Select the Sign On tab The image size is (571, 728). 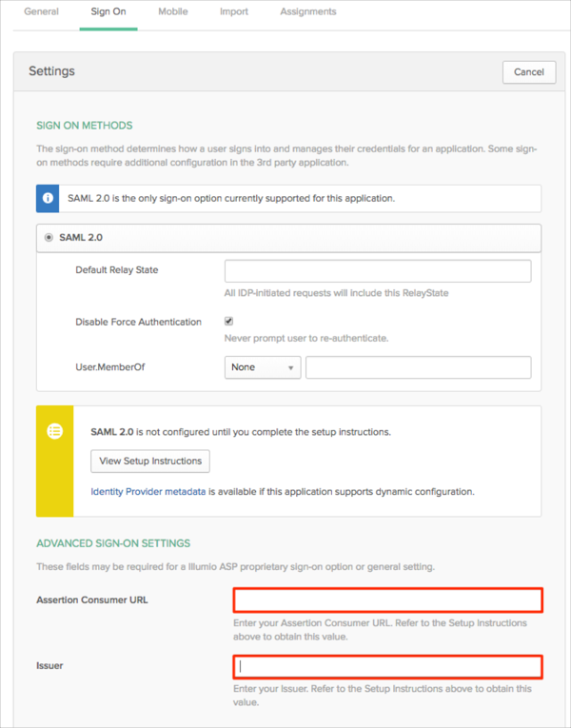click(108, 11)
